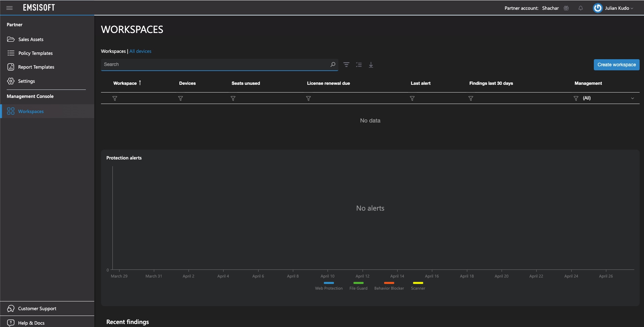
Task: Switch to the All devices view
Action: click(140, 51)
